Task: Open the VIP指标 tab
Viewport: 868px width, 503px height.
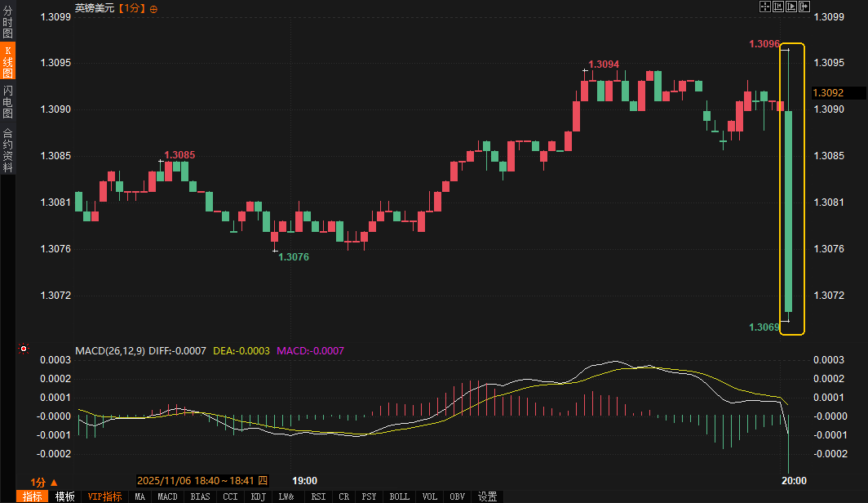Action: (x=104, y=496)
